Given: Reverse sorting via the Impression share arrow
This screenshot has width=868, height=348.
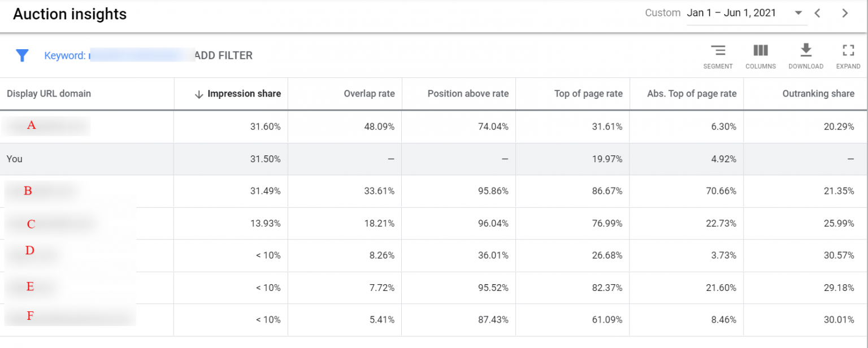Looking at the screenshot, I should [199, 94].
